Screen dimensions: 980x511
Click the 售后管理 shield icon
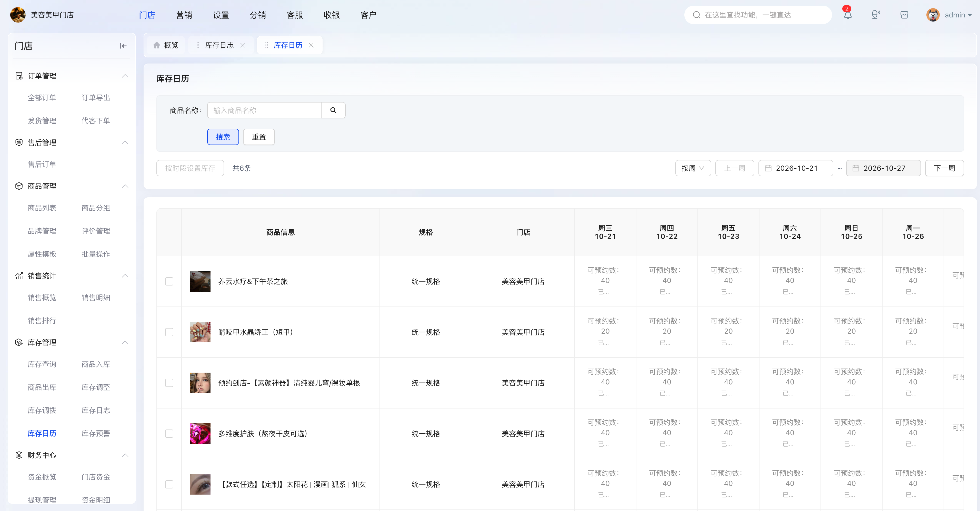pos(19,142)
